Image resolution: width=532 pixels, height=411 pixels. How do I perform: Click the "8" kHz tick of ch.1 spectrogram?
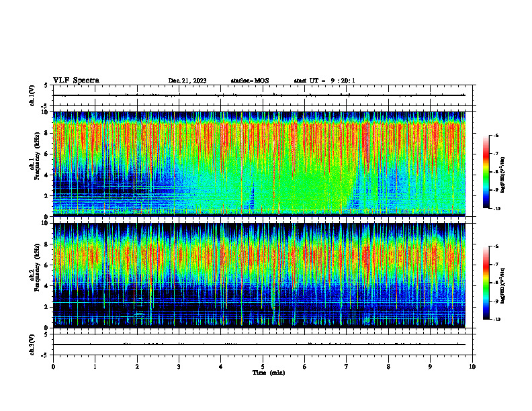coord(46,133)
